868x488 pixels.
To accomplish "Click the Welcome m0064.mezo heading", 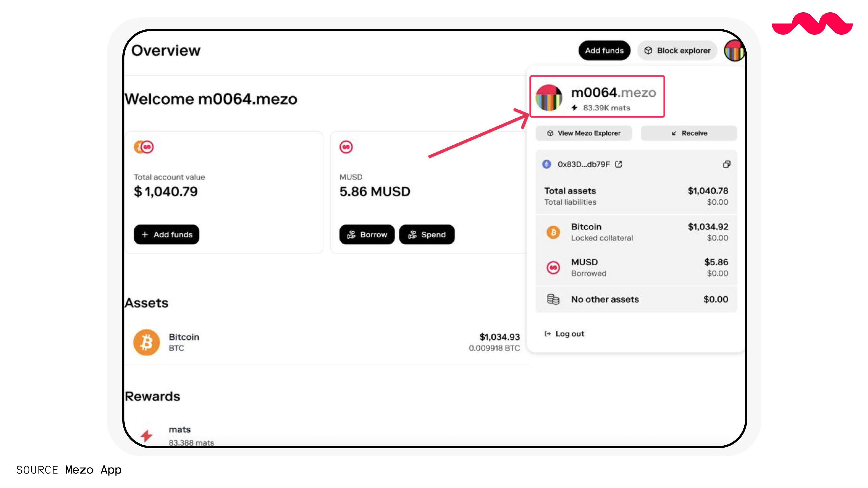I will [211, 99].
